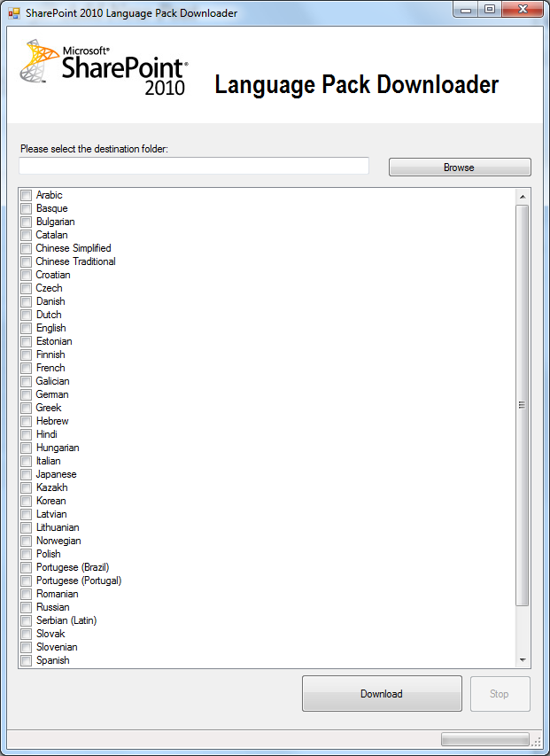Click the language list scroll down arrow

pos(523,660)
